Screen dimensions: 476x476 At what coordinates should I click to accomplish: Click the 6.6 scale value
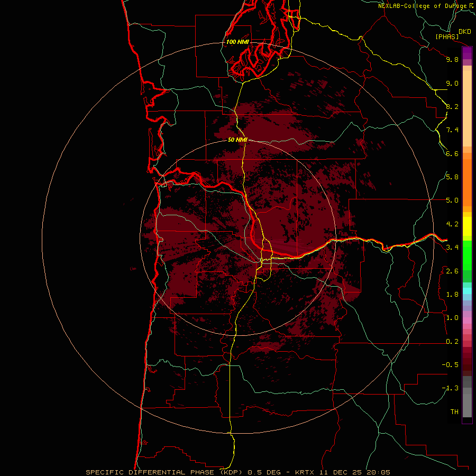tap(452, 153)
